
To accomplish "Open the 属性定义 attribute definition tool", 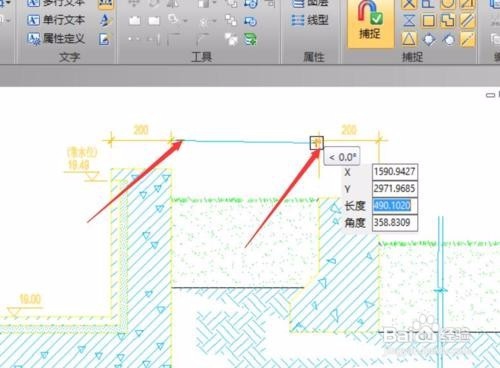I will [x=56, y=39].
